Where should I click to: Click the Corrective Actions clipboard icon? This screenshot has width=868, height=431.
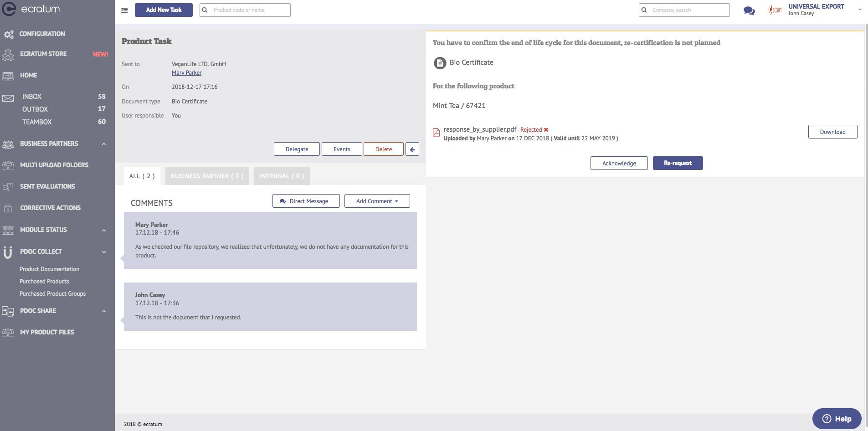pos(8,208)
